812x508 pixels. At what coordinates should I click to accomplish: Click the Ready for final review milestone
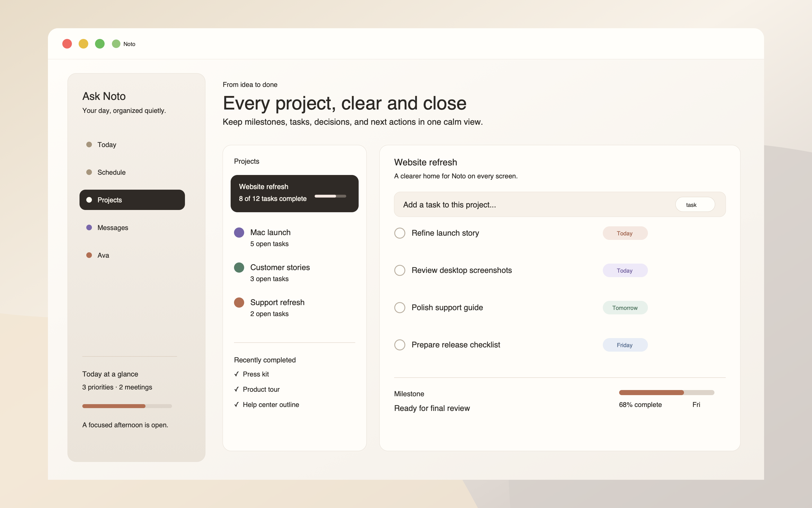coord(432,408)
